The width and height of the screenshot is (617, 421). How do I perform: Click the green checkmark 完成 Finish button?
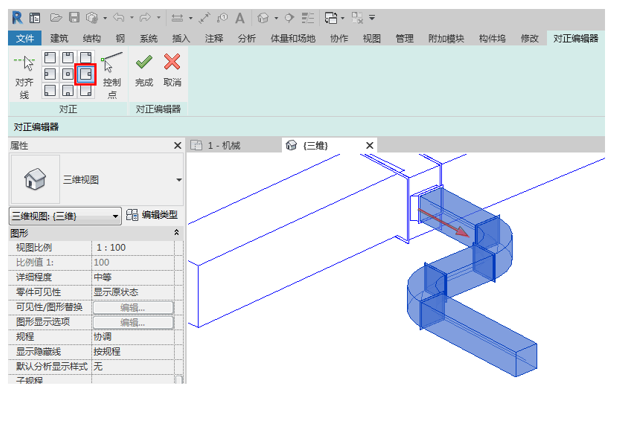144,71
